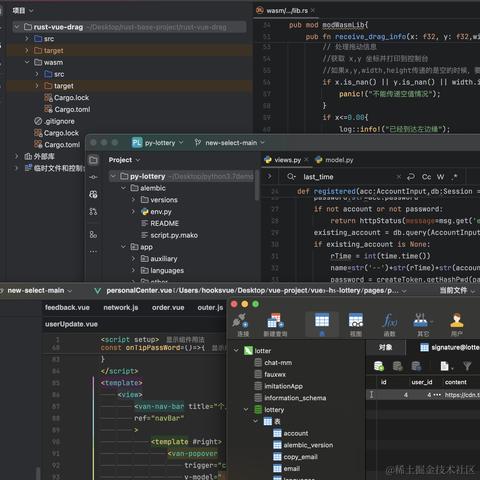Collapse the wasm folder

coord(27,62)
